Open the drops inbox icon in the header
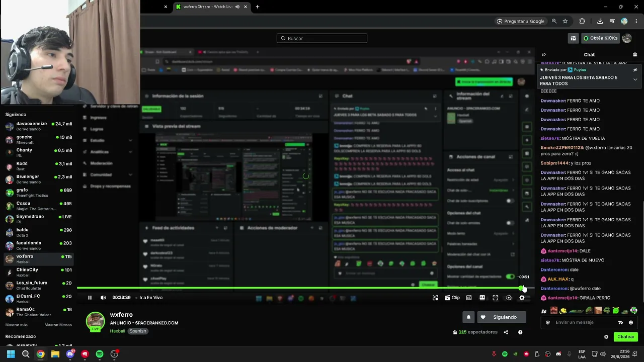 [573, 38]
